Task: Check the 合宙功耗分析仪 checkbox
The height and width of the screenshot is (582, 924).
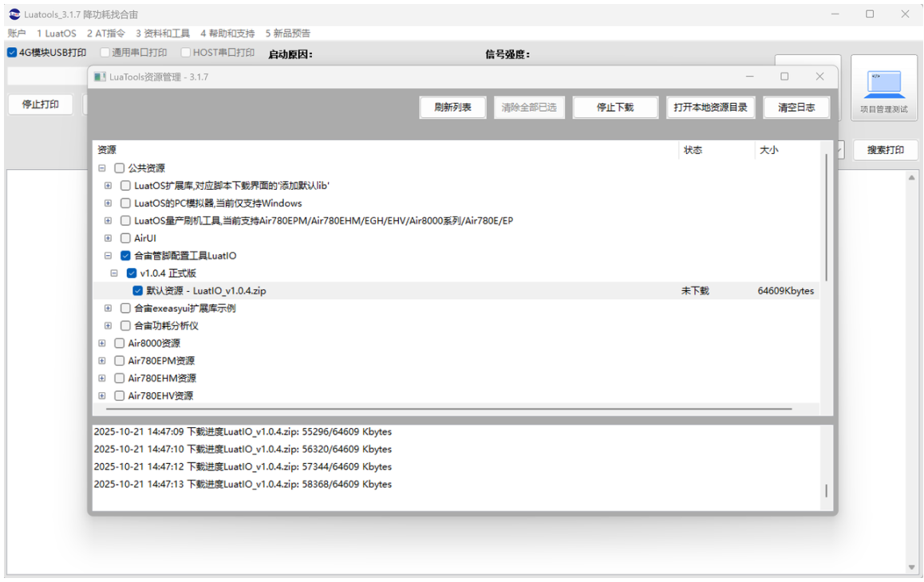Action: click(125, 325)
